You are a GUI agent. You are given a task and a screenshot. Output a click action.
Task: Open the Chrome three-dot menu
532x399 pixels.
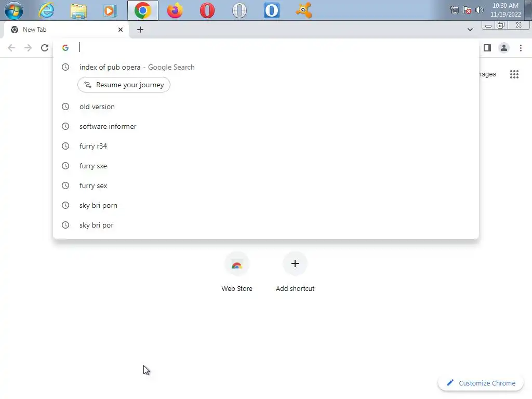[x=521, y=48]
